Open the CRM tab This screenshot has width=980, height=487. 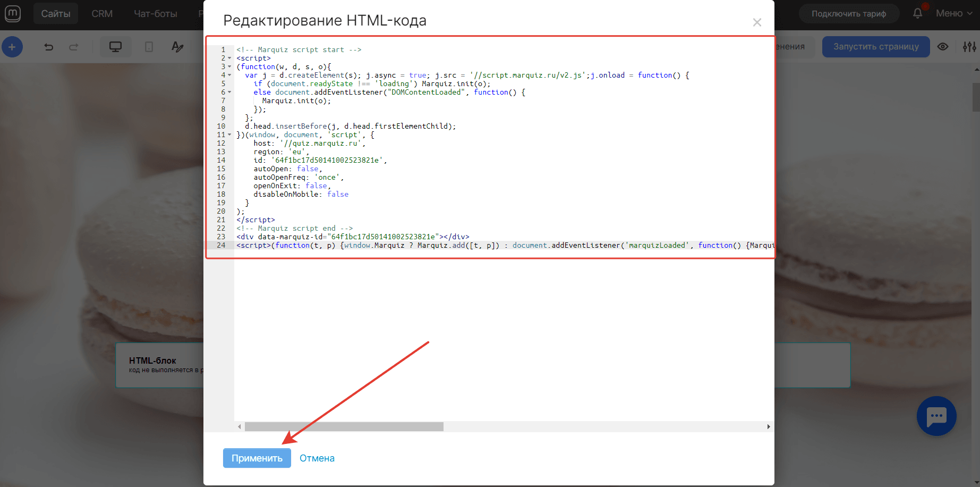(102, 14)
